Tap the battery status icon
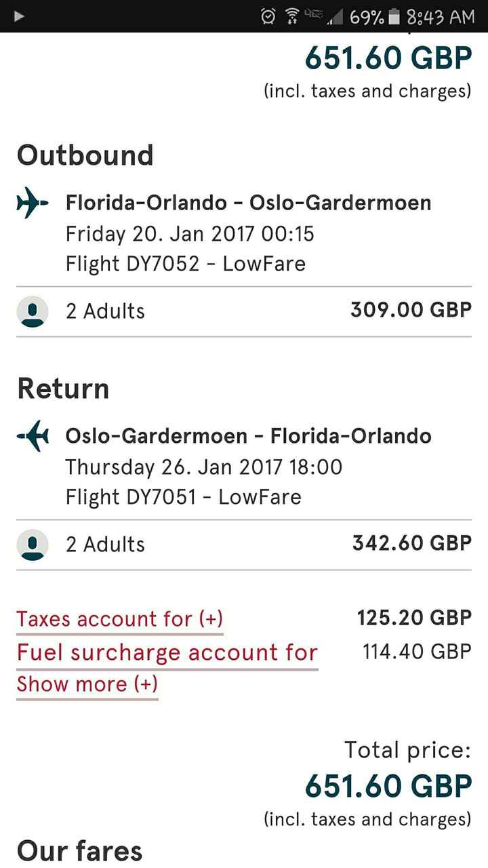This screenshot has height=868, width=488. click(x=394, y=16)
